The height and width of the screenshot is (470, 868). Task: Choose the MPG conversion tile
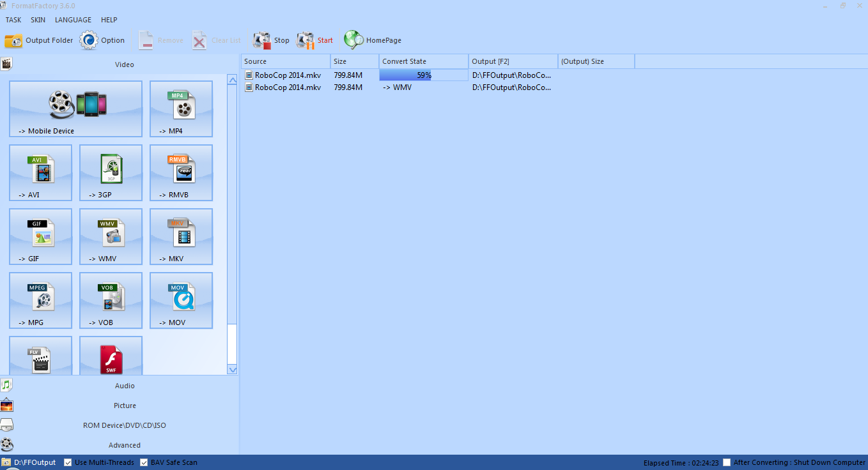coord(40,300)
